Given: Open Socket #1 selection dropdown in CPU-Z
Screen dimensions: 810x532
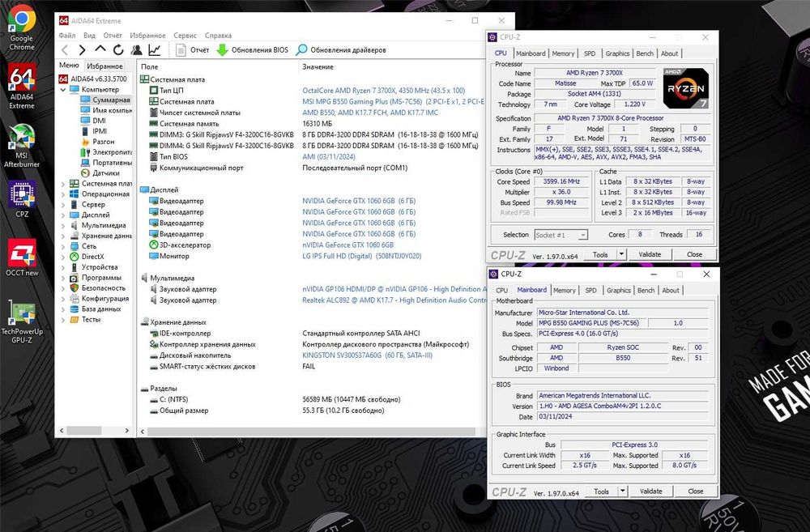Looking at the screenshot, I should (561, 235).
